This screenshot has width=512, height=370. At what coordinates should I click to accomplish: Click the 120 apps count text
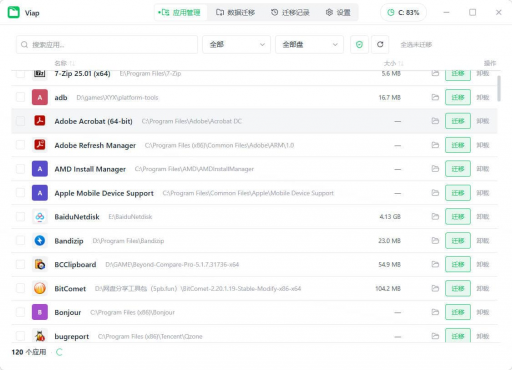pyautogui.click(x=29, y=352)
